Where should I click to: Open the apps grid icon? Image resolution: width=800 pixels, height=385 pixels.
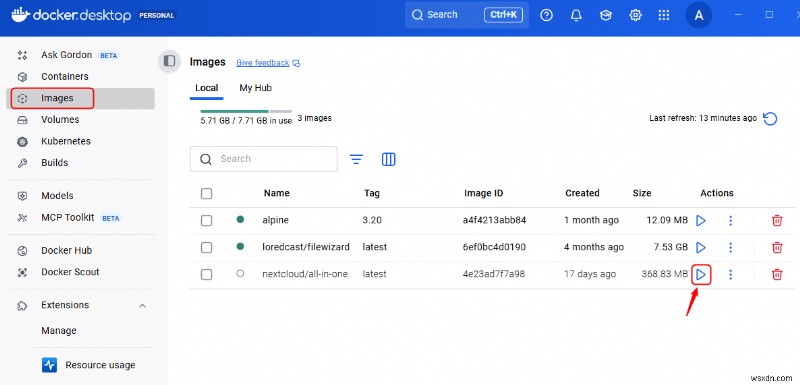click(x=664, y=15)
